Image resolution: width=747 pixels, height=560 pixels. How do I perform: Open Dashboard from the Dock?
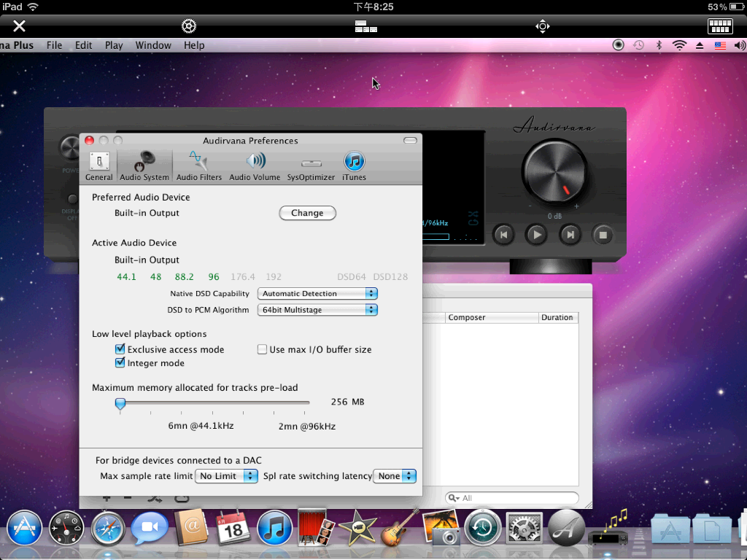pyautogui.click(x=66, y=528)
